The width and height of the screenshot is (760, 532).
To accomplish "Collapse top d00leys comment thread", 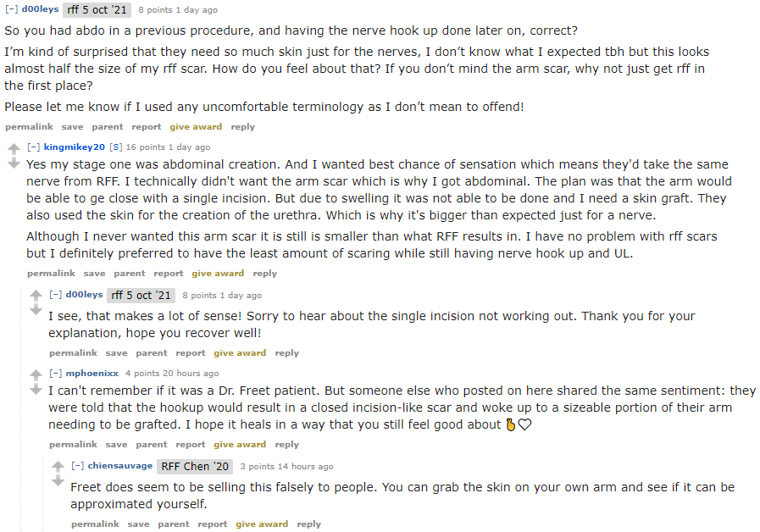I will [x=11, y=10].
